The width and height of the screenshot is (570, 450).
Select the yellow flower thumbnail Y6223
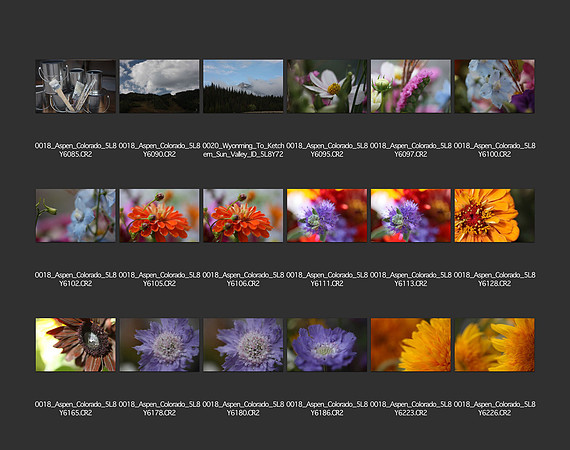pyautogui.click(x=411, y=345)
